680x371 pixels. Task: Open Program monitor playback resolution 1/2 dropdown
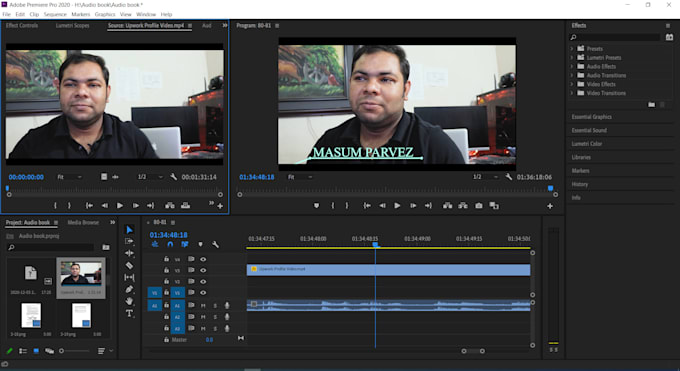click(485, 177)
